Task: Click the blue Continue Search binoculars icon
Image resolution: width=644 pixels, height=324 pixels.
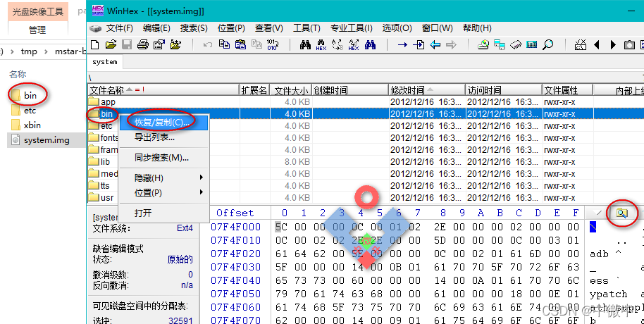Action: click(x=370, y=44)
